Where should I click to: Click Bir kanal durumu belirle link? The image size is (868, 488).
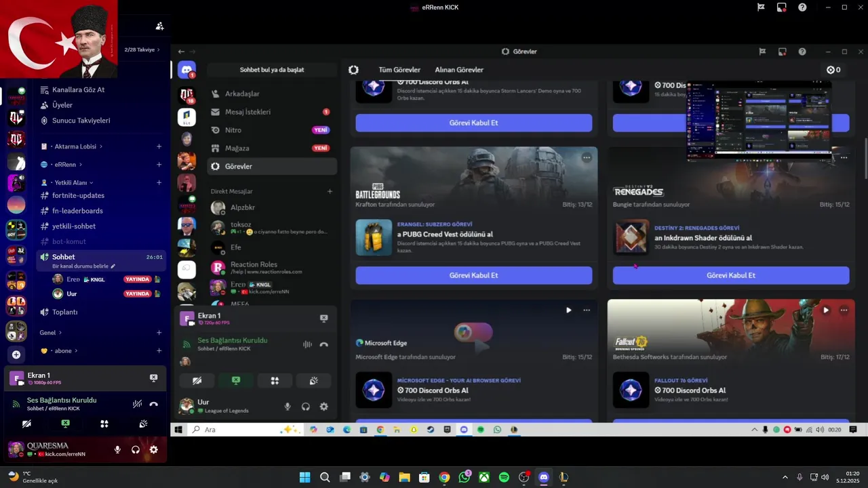[x=84, y=266]
